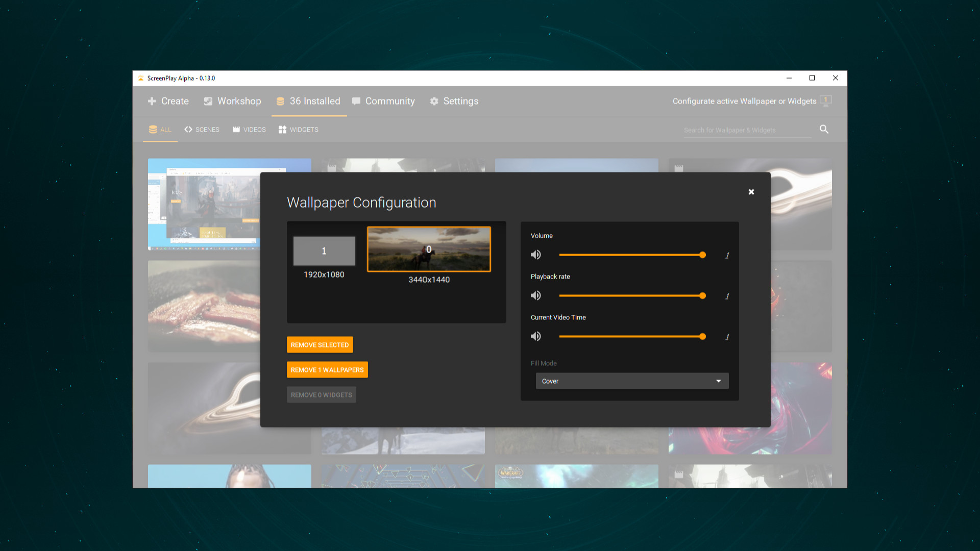Select the 3440x1440 monitor preview
980x551 pixels.
(429, 249)
